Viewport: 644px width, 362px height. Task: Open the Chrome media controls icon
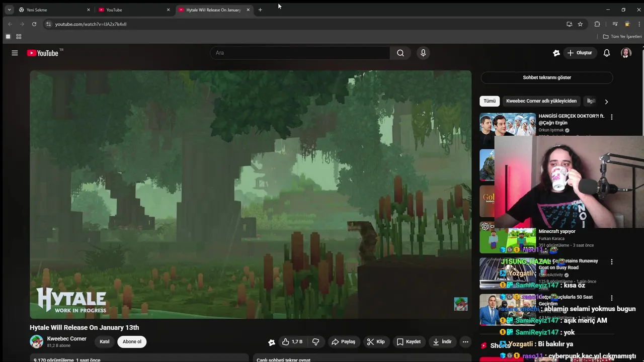615,24
